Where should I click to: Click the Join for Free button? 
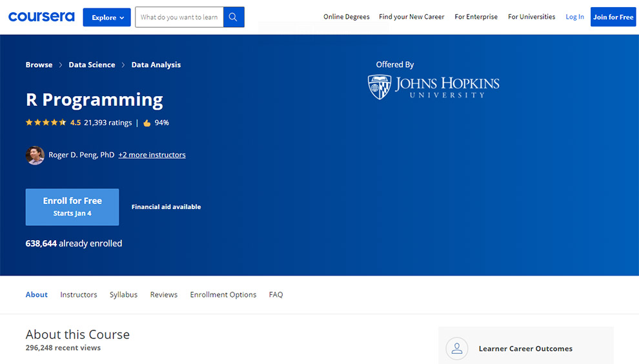tap(613, 17)
